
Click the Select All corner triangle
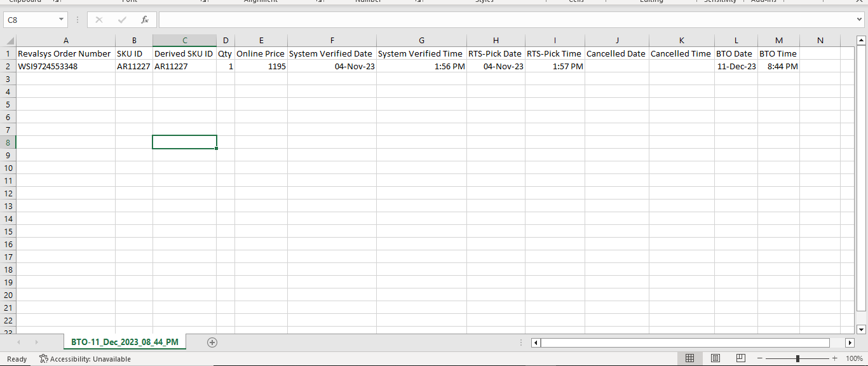pos(10,41)
